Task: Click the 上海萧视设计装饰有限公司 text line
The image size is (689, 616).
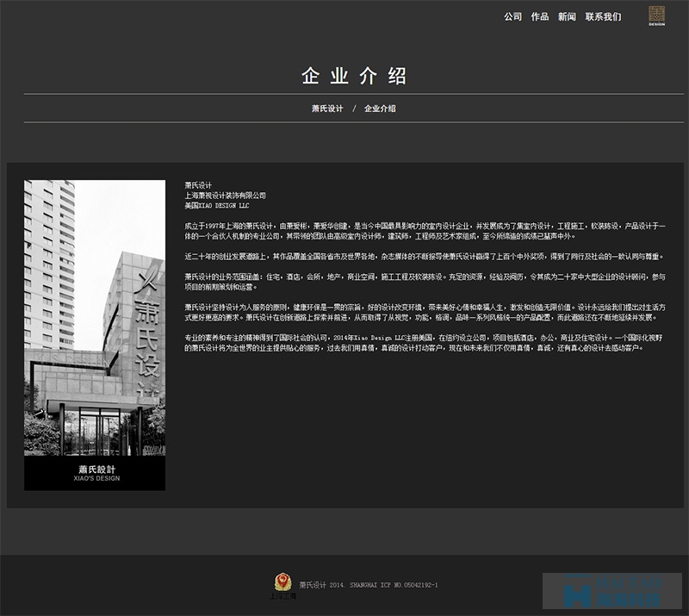Action: 225,196
